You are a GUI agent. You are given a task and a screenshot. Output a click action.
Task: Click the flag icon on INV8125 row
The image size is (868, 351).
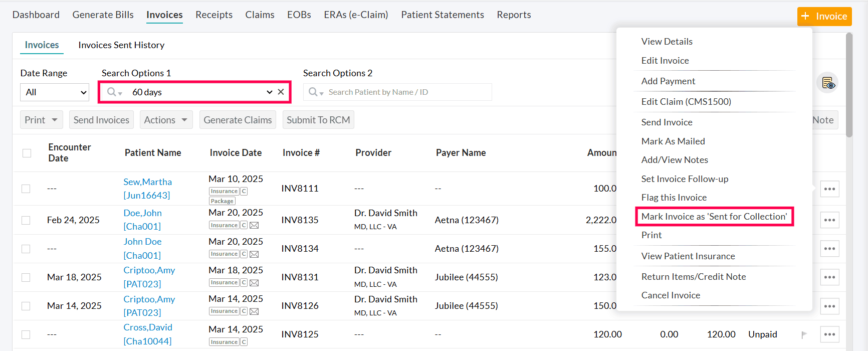pos(804,334)
